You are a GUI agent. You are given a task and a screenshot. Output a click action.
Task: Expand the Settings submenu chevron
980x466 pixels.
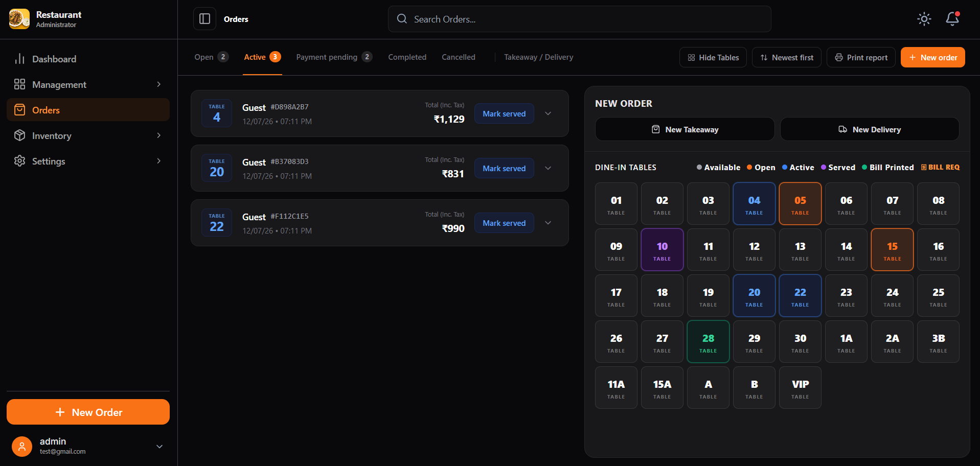[x=158, y=161]
